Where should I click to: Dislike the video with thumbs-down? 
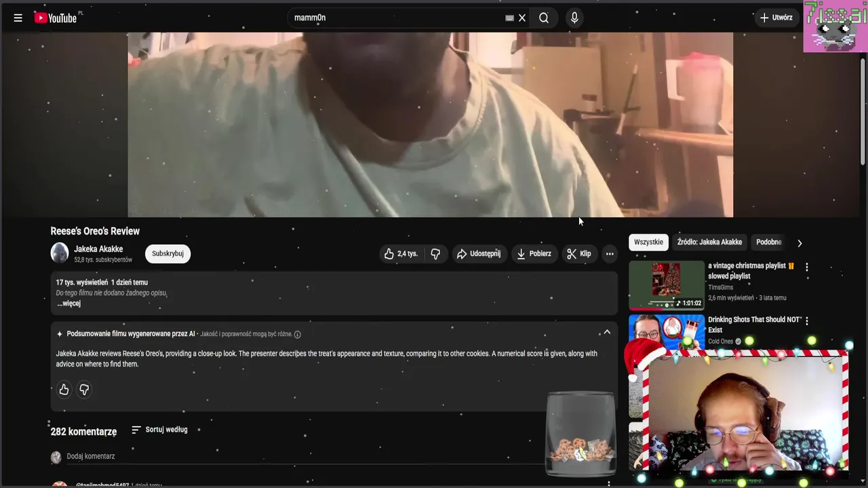click(435, 253)
